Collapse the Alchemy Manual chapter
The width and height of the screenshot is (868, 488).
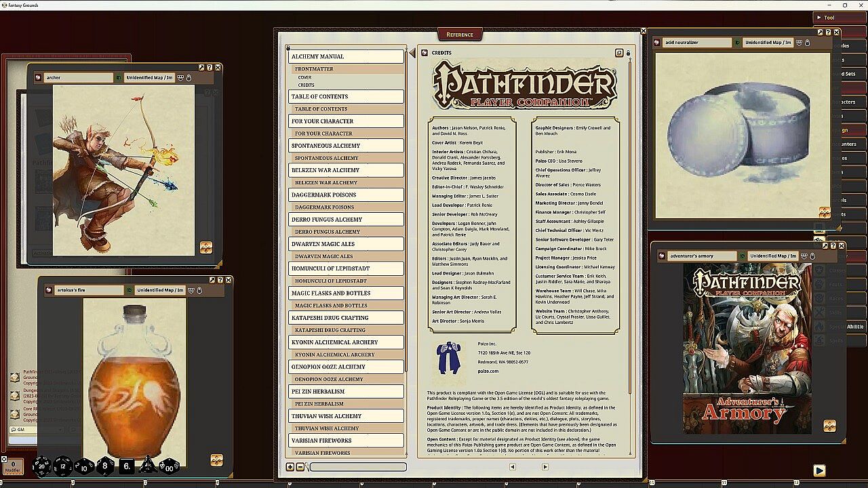pos(346,56)
